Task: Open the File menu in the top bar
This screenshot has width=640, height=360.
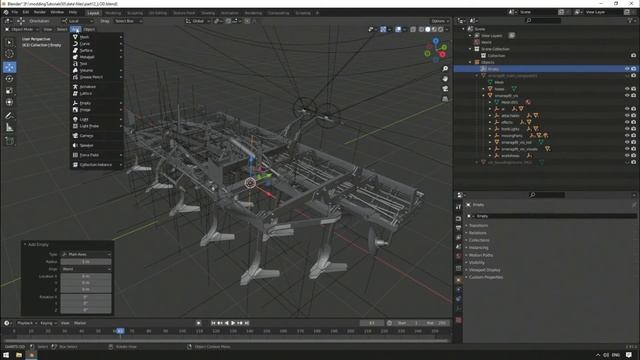Action: (x=15, y=12)
